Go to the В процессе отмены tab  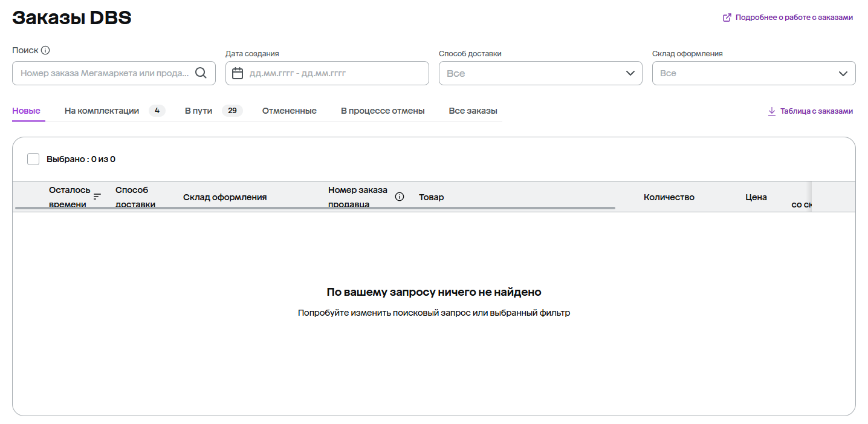(x=383, y=111)
